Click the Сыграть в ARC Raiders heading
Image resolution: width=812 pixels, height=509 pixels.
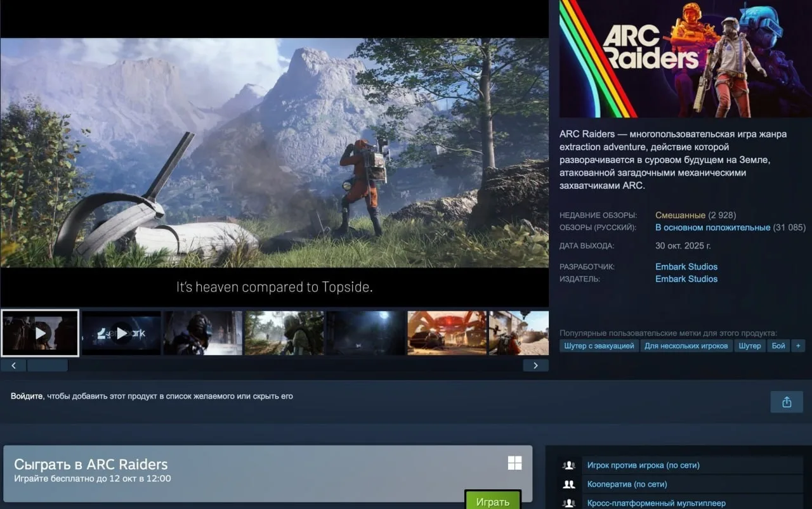point(91,464)
